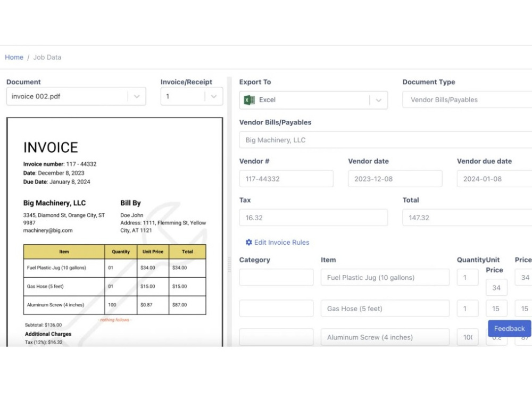
Task: Click the Document Type field Vendor Bills/Payables
Action: 467,100
